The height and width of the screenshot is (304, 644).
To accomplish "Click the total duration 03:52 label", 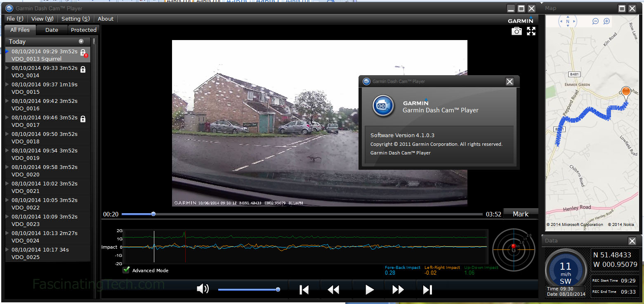I will point(493,214).
